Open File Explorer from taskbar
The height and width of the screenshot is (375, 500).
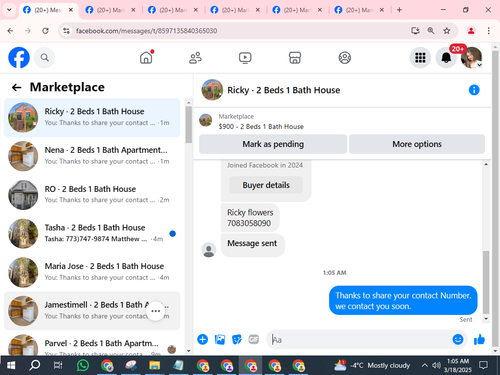[154, 366]
